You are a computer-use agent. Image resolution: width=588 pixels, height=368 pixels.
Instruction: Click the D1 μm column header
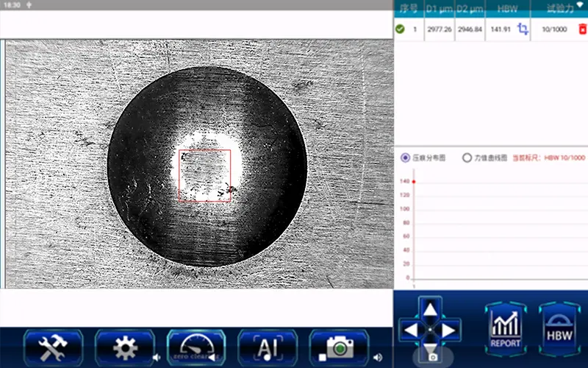439,9
